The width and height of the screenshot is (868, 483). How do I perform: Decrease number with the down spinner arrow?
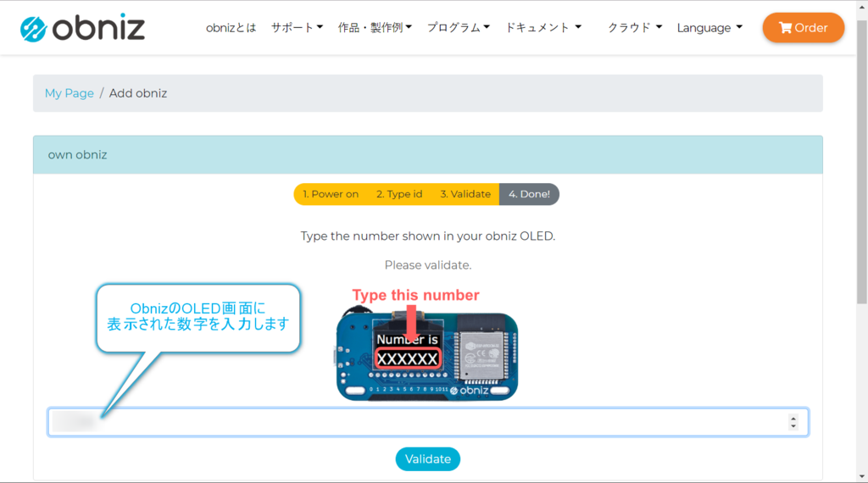(793, 426)
